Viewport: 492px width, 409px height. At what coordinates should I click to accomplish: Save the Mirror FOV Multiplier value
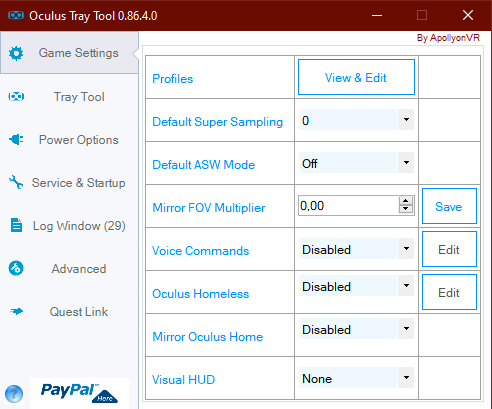pos(449,206)
